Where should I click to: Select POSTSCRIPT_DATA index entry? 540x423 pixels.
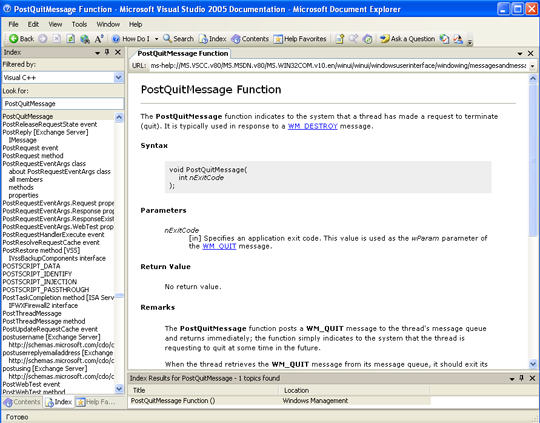tap(31, 266)
